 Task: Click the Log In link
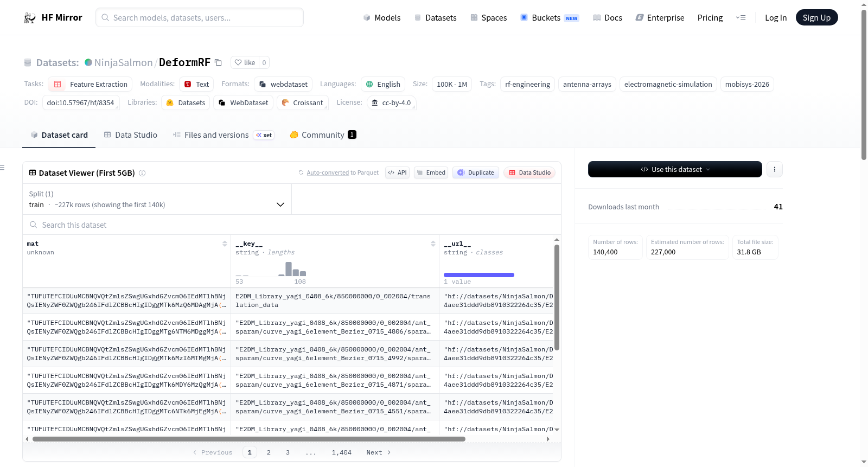point(776,18)
